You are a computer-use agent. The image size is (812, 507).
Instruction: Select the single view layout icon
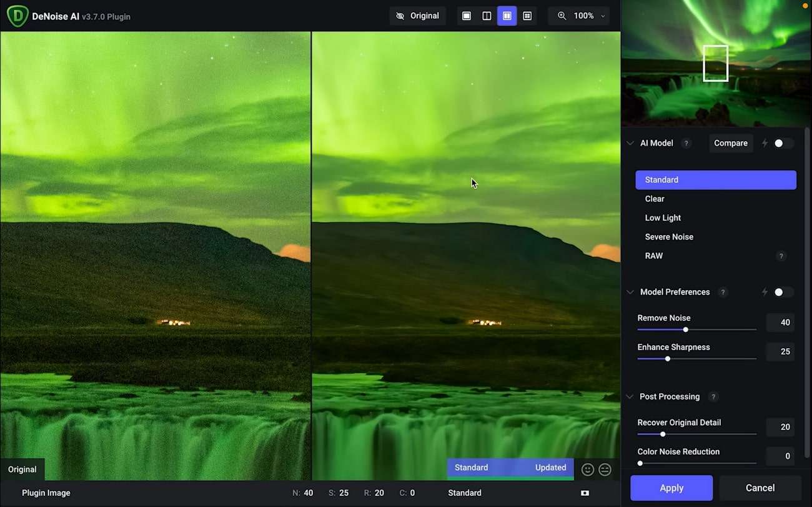tap(466, 16)
